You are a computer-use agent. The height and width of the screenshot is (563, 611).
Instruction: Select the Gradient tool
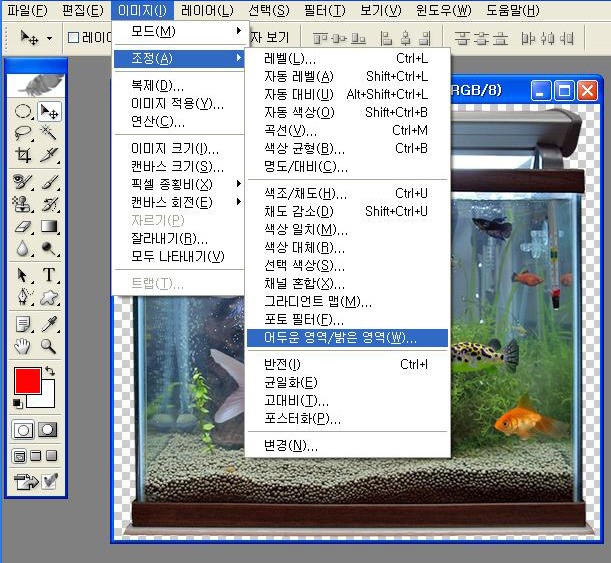click(49, 226)
